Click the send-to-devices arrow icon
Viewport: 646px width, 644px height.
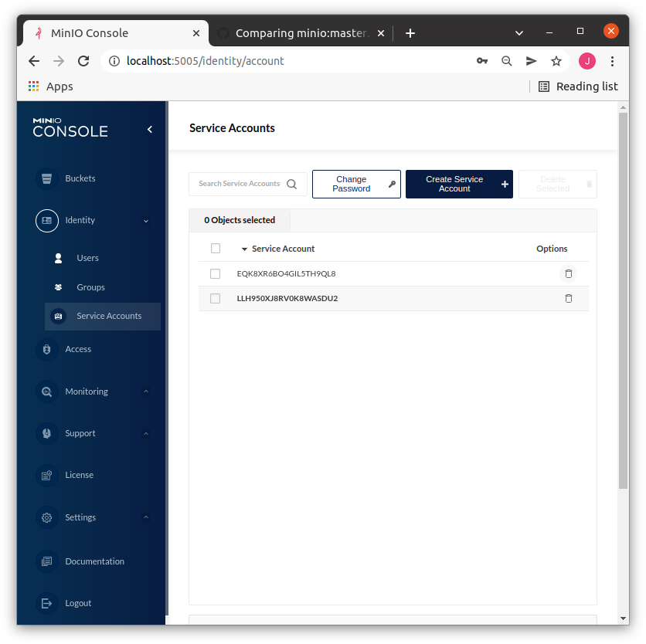click(x=532, y=61)
